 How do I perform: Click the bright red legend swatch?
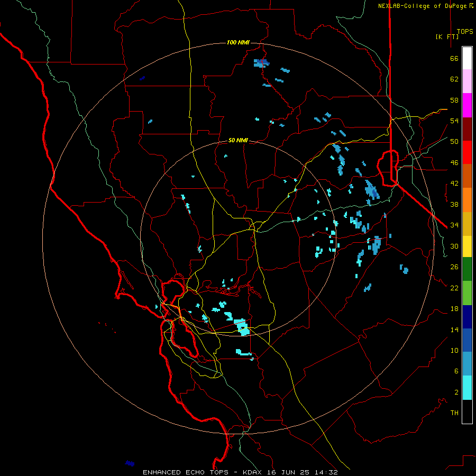tap(467, 152)
